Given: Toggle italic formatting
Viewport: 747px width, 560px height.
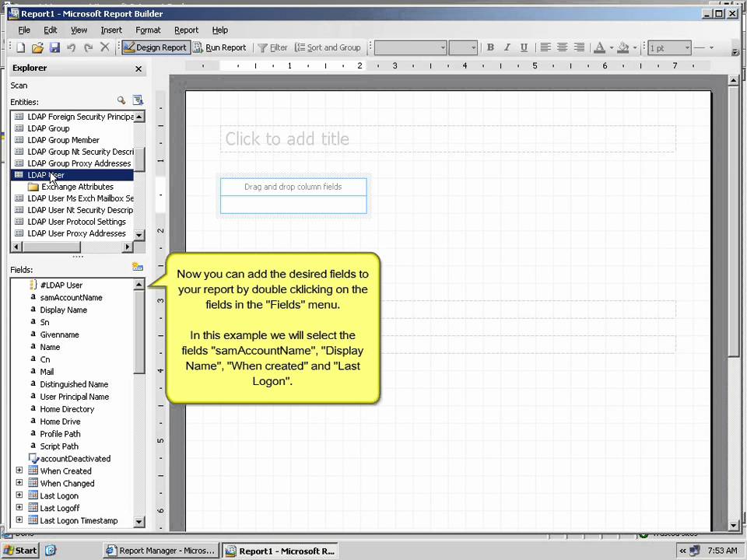Looking at the screenshot, I should tap(507, 47).
